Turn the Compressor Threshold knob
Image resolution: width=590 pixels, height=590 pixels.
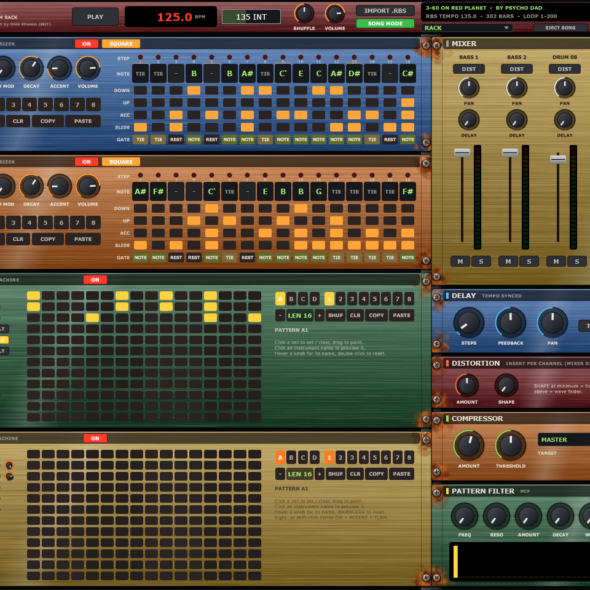click(x=511, y=446)
